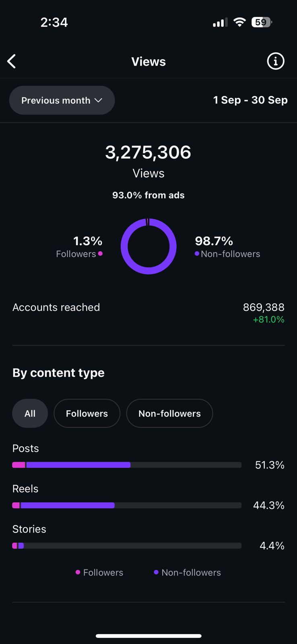Switch filter to Non-followers
The width and height of the screenshot is (297, 644).
pos(169,413)
